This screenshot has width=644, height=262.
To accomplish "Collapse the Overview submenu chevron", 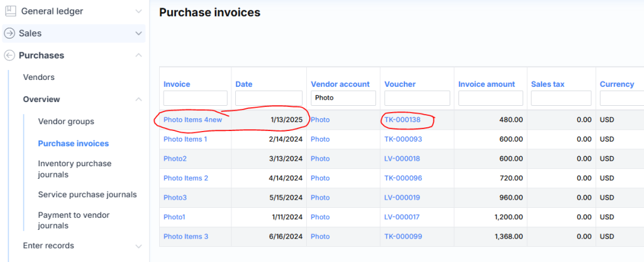I will click(138, 100).
